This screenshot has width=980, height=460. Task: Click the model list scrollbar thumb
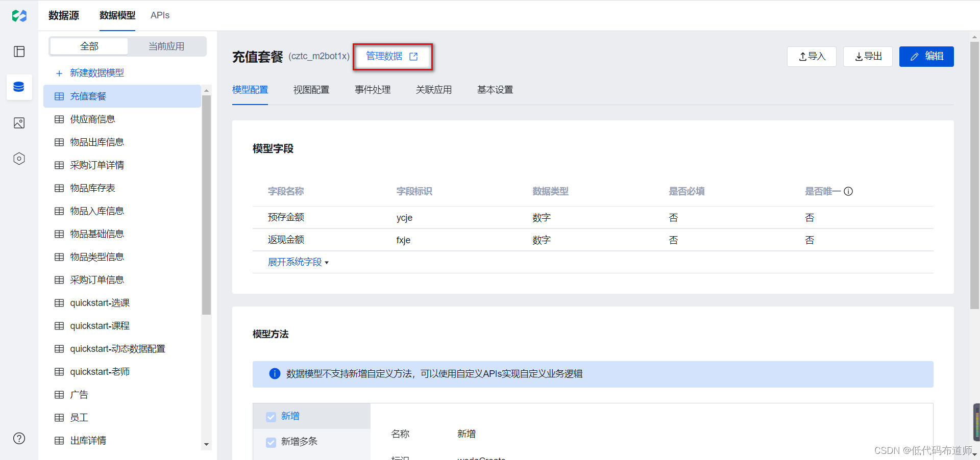click(206, 205)
